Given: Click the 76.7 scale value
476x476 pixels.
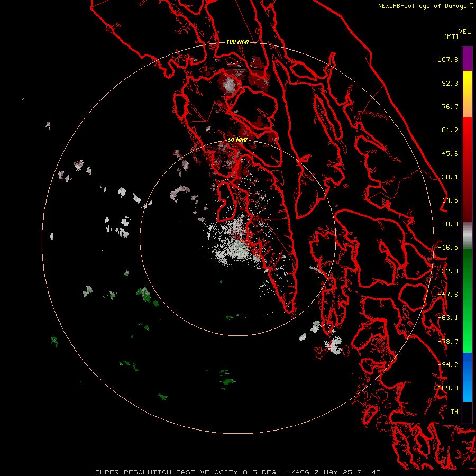Looking at the screenshot, I should pyautogui.click(x=450, y=106).
